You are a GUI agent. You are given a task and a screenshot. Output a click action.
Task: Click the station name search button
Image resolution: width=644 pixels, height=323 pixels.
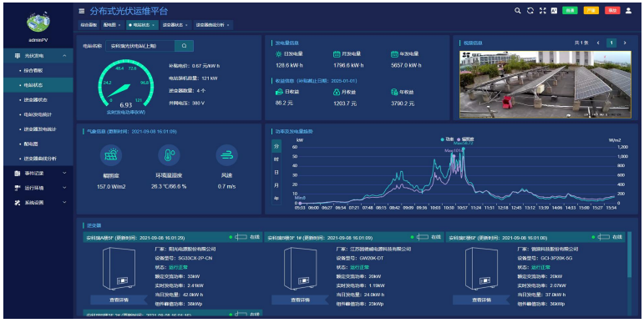(184, 46)
